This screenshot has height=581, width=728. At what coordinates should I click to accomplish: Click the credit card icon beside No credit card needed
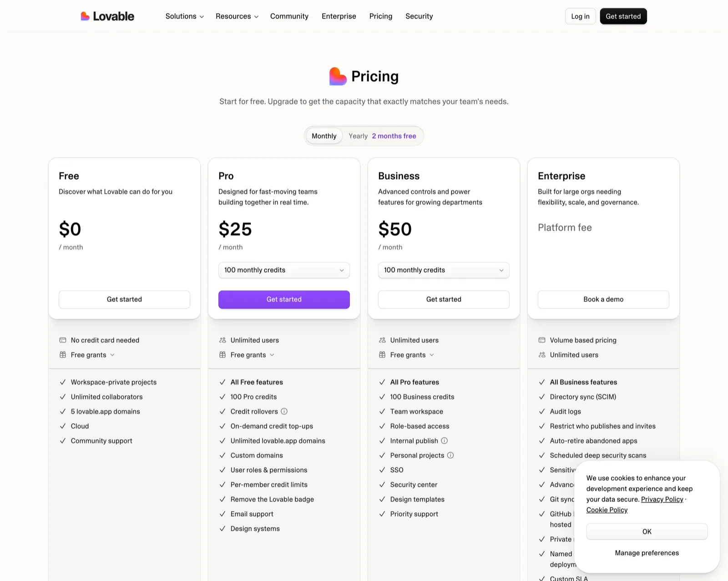(63, 340)
